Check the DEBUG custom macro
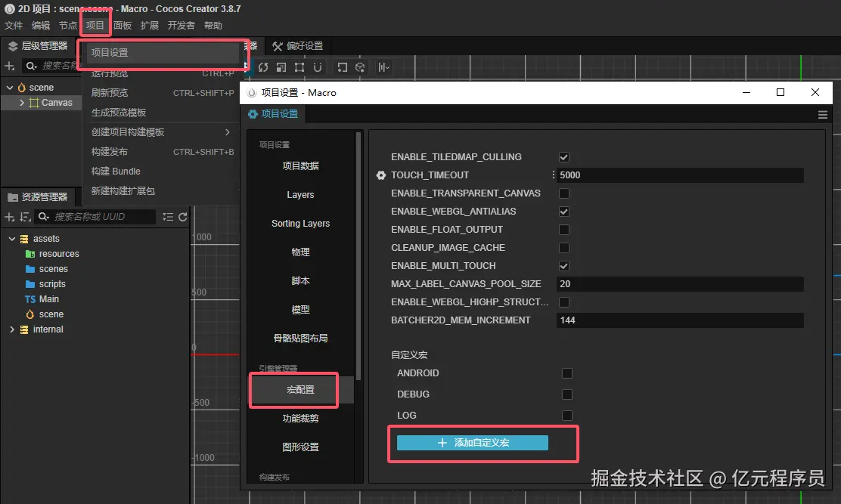841x504 pixels. [567, 394]
